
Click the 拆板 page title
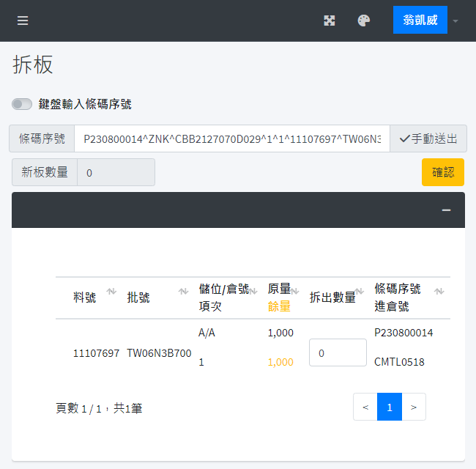pos(33,64)
